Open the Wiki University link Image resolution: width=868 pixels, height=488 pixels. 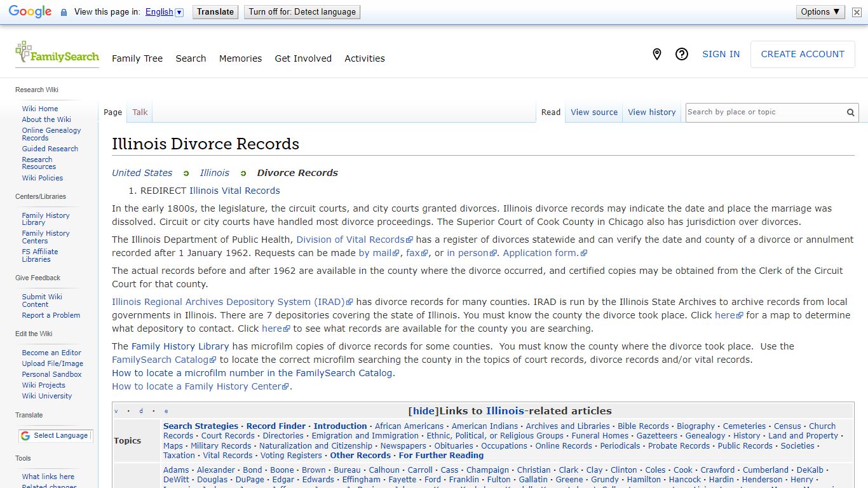[x=47, y=396]
